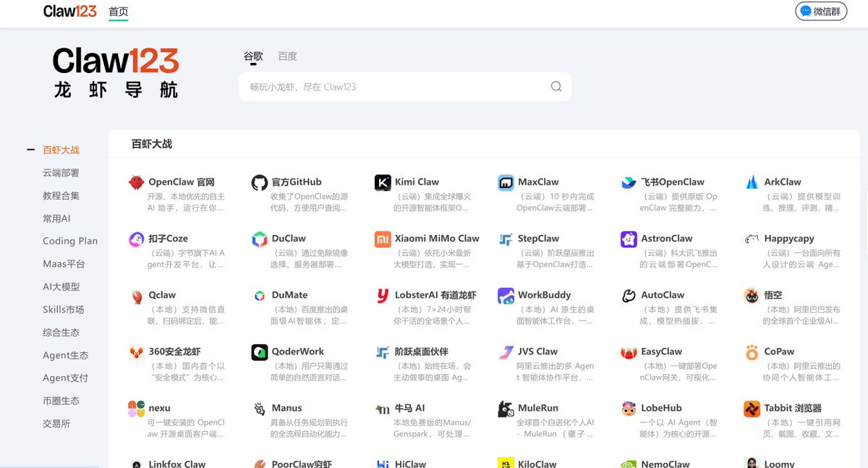
Task: Click the 微信群 button
Action: (x=821, y=12)
